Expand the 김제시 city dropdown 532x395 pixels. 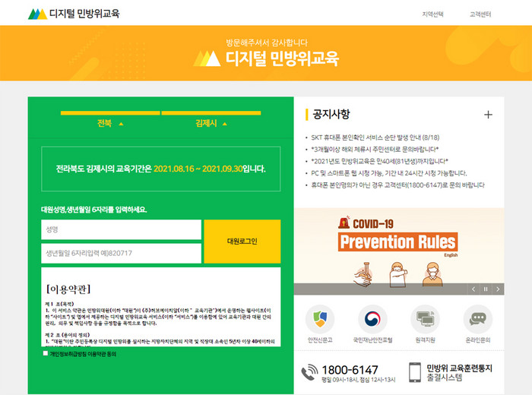pyautogui.click(x=211, y=123)
